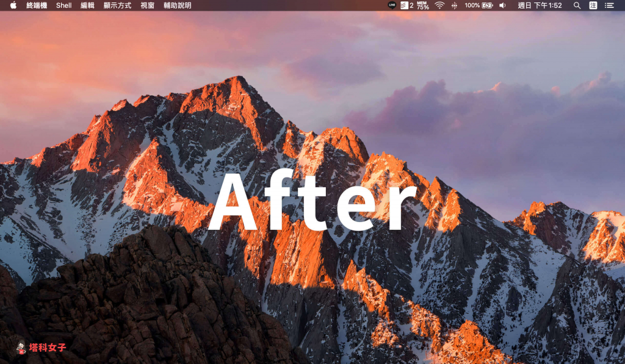
Task: Open the Shell menu
Action: pyautogui.click(x=63, y=5)
